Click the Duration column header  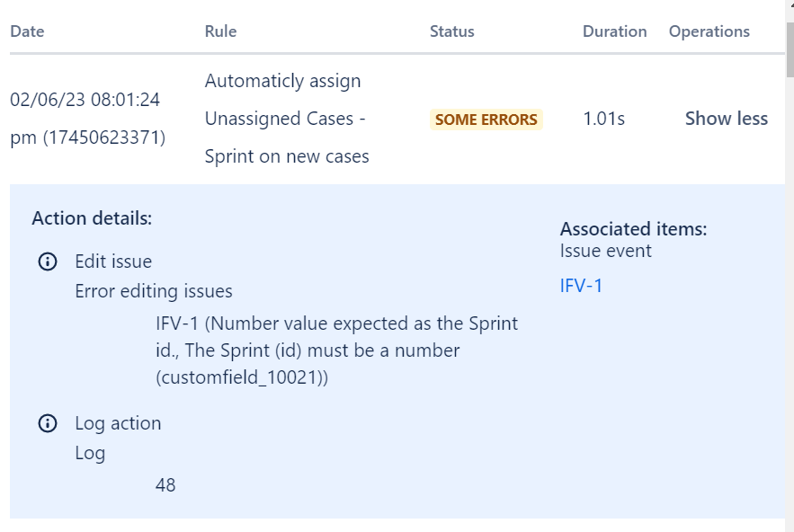point(615,31)
